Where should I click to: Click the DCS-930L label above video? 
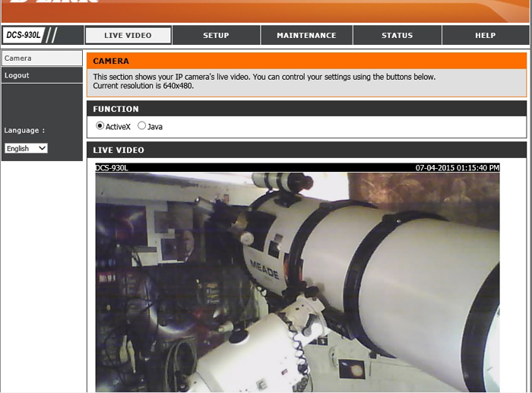(112, 168)
